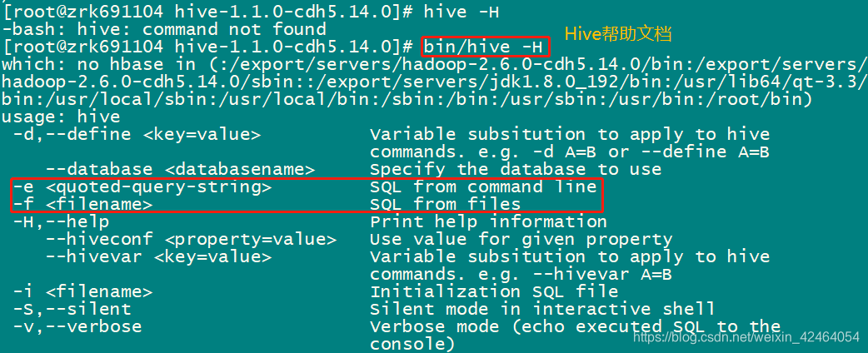
Task: Click the 'console)' text on last line
Action: click(412, 344)
